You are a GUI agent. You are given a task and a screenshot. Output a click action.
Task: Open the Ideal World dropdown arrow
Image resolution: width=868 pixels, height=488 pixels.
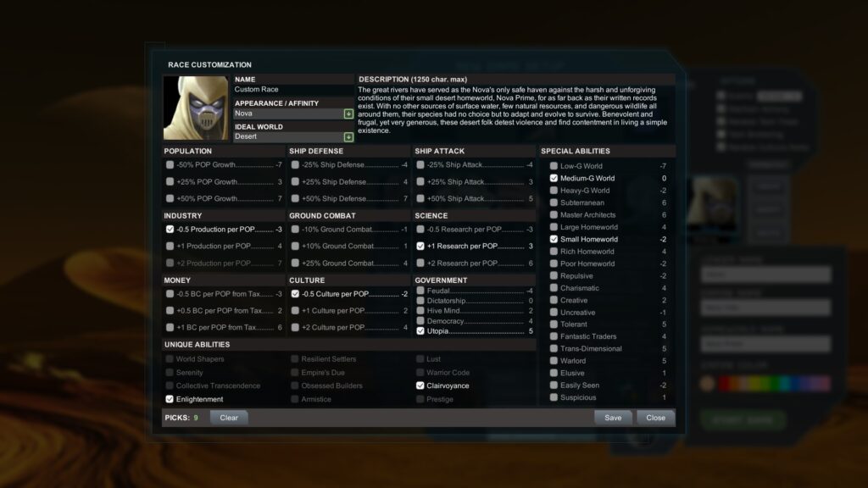tap(348, 136)
